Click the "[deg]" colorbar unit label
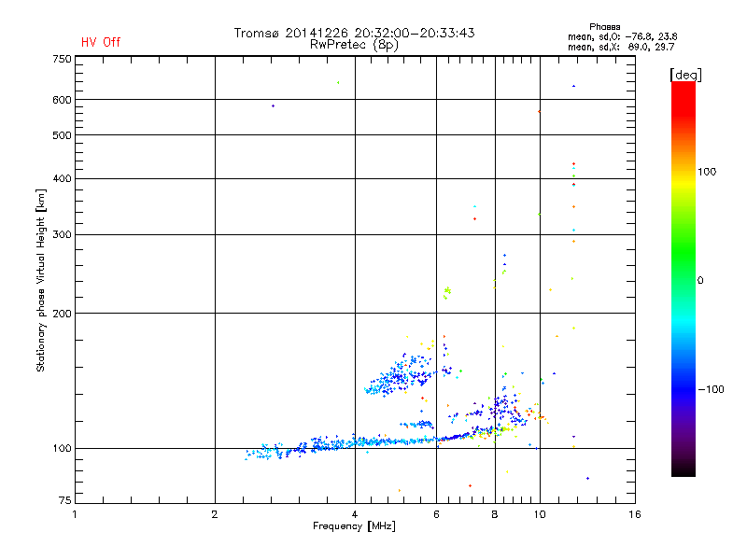 [685, 76]
